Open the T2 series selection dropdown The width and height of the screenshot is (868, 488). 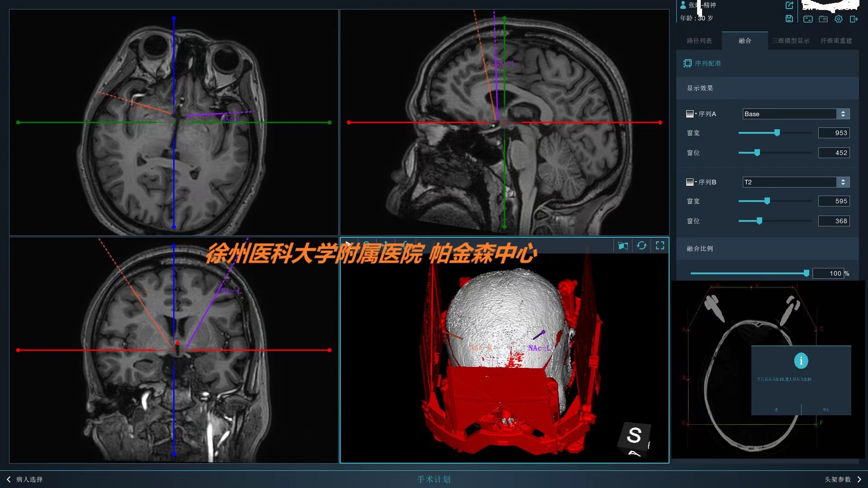coord(796,182)
